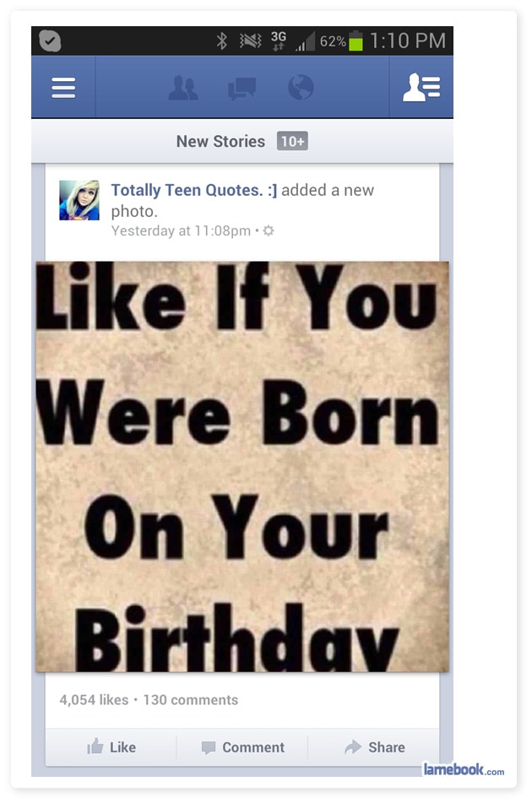532x803 pixels.
Task: View the 4,054 likes list
Action: [x=95, y=699]
